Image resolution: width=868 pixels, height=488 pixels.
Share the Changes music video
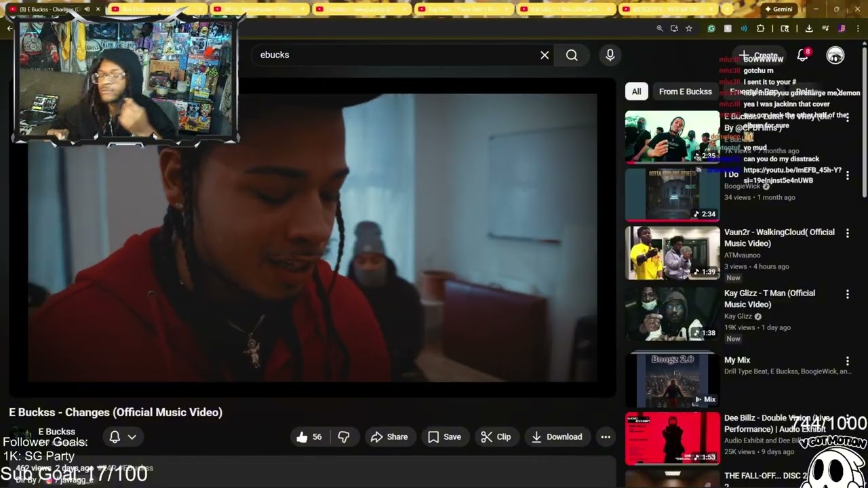coord(389,437)
